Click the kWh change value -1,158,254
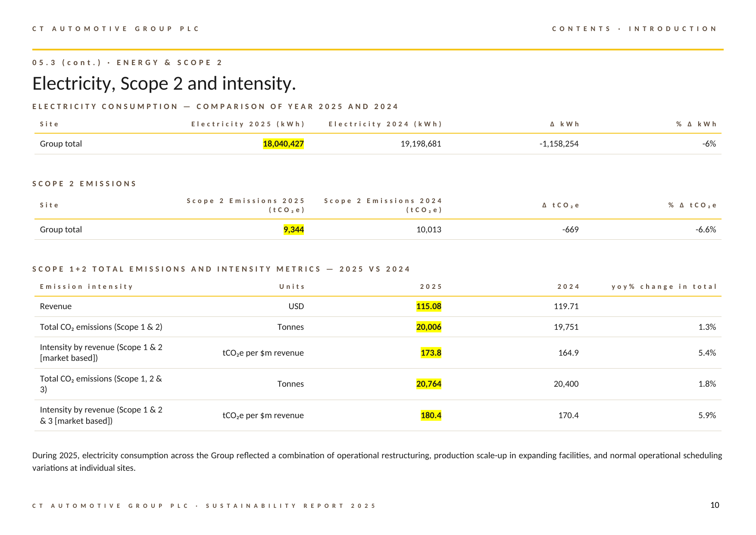Screen dimensions: 756x535 pyautogui.click(x=559, y=144)
